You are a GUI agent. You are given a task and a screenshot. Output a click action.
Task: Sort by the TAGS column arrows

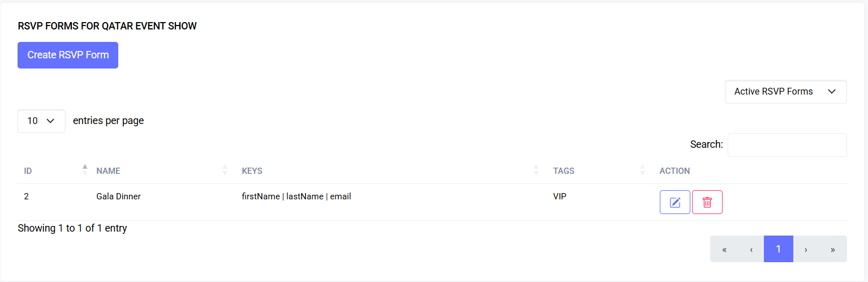(x=642, y=169)
